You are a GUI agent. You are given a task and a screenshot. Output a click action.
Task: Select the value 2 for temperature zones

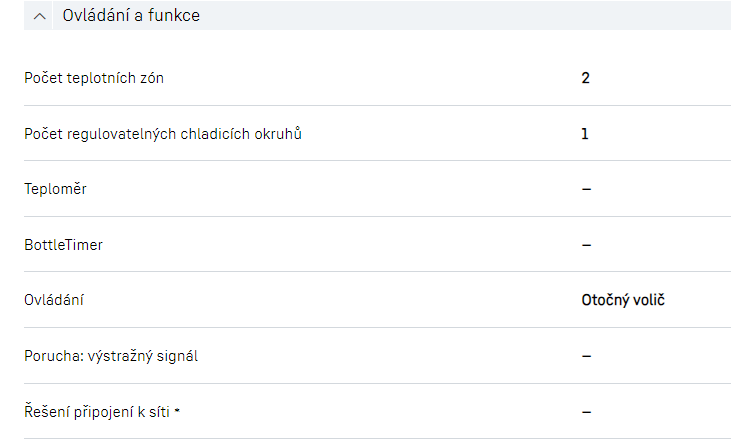(586, 78)
